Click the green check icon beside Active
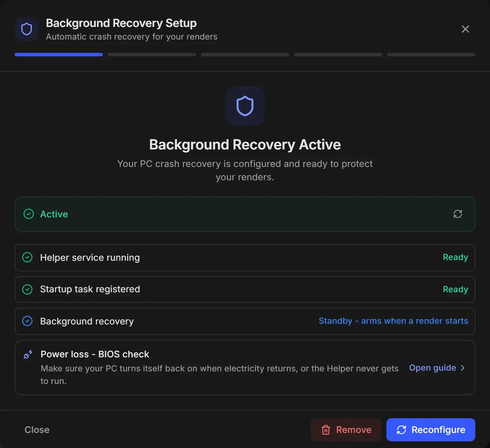The height and width of the screenshot is (448, 490). tap(29, 214)
